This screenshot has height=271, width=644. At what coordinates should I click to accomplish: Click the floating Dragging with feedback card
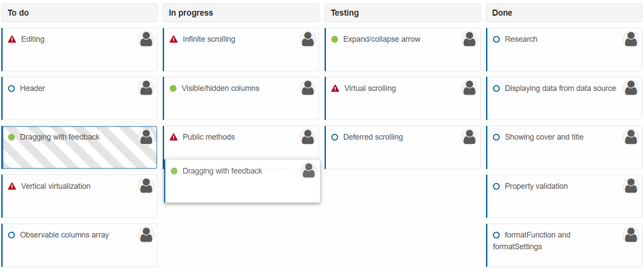242,181
